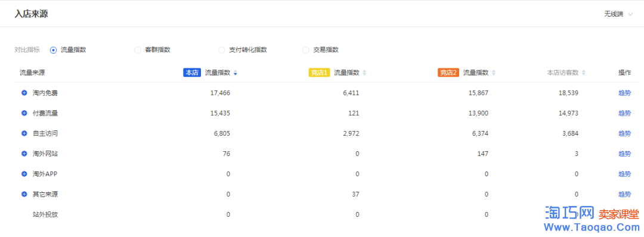The width and height of the screenshot is (644, 237).
Task: Click the 18,539 visitor count
Action: [x=568, y=93]
